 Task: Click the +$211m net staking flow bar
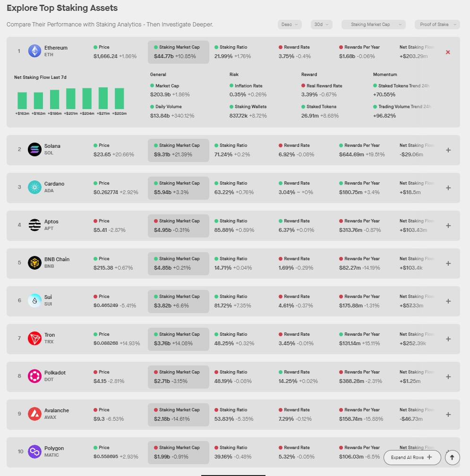point(103,98)
